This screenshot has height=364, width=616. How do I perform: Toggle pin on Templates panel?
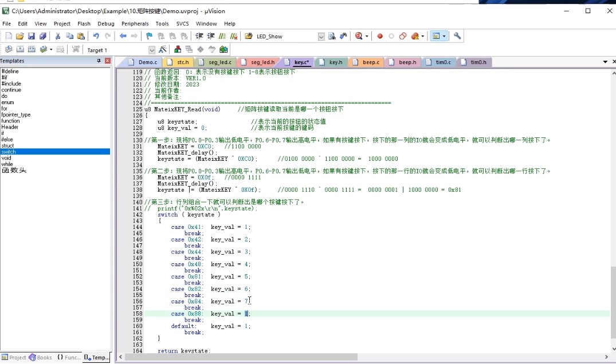99,61
